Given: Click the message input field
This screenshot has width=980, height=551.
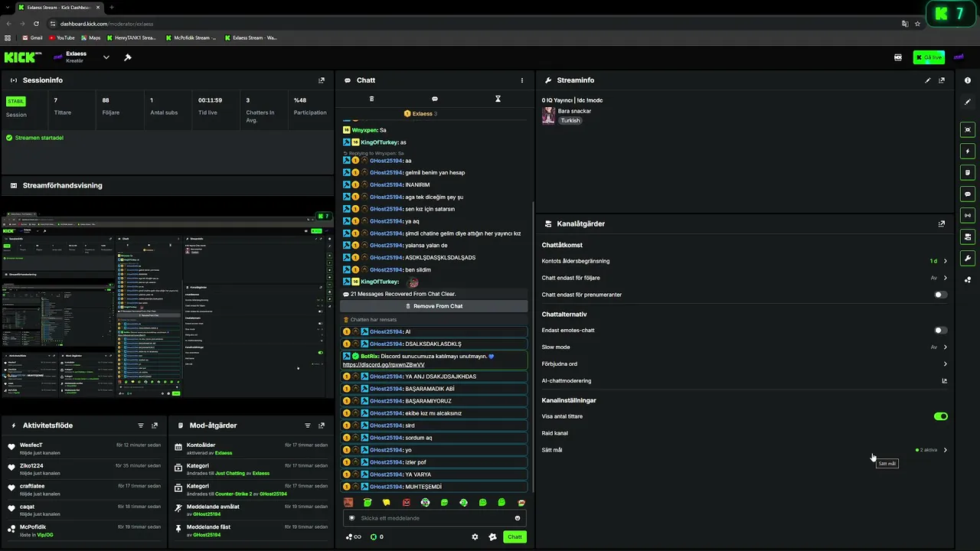Looking at the screenshot, I should 434,518.
